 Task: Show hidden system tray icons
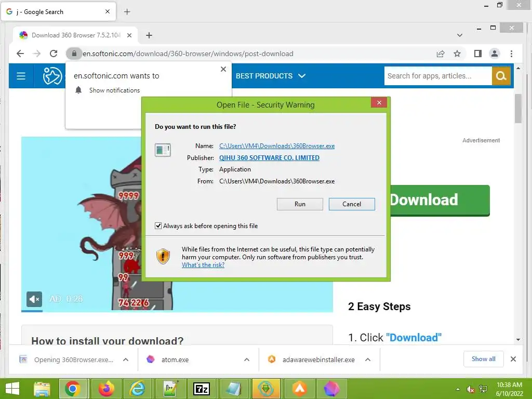tap(458, 389)
